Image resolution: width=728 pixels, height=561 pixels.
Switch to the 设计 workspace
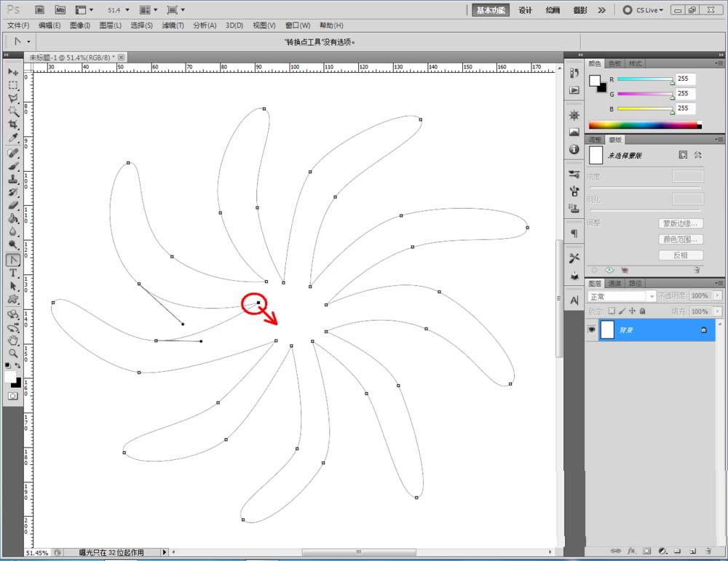525,10
